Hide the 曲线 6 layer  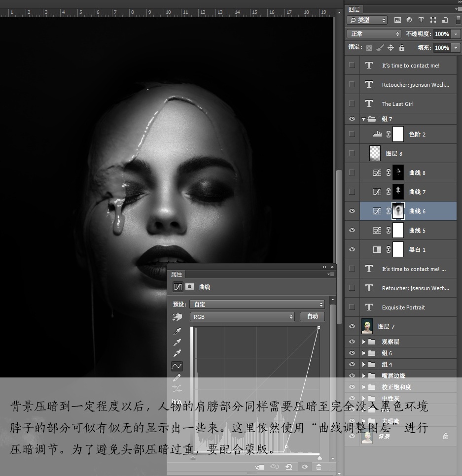point(352,211)
